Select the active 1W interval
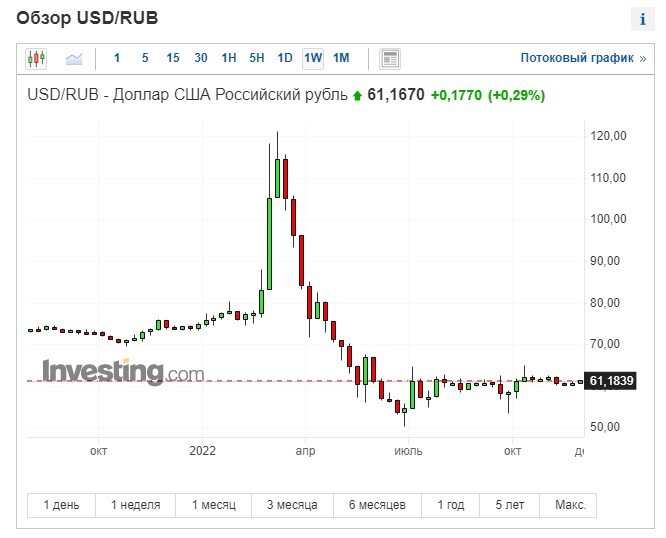 (313, 58)
